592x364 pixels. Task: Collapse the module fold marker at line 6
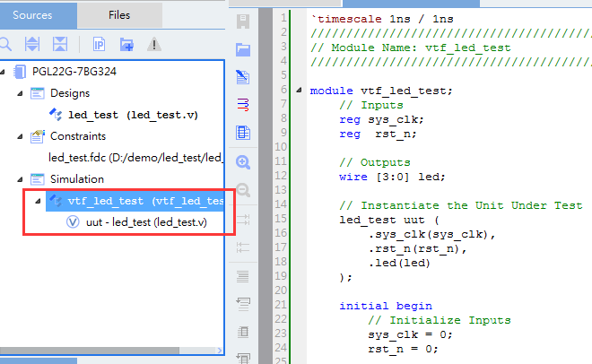299,90
